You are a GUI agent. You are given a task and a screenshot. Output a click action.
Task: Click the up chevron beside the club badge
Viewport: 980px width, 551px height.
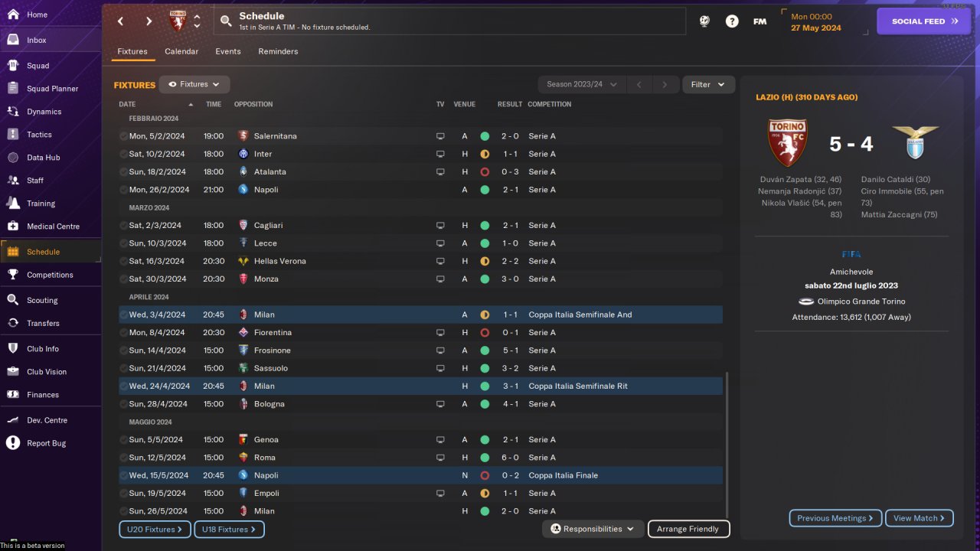(197, 16)
